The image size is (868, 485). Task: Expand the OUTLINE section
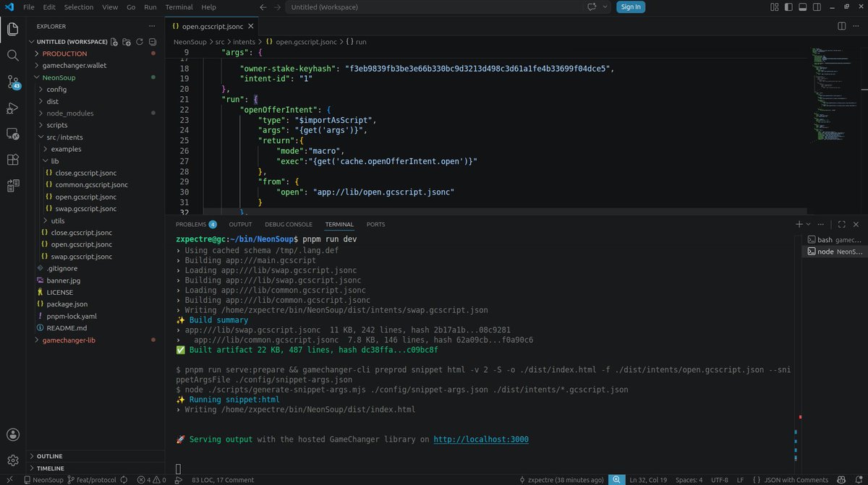49,456
